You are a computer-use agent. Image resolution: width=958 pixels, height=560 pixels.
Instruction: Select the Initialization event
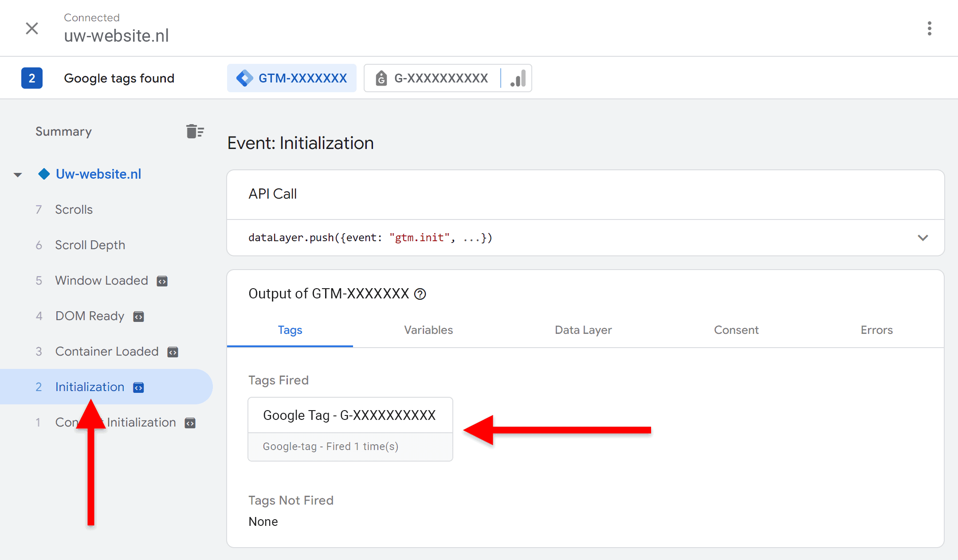(x=106, y=387)
